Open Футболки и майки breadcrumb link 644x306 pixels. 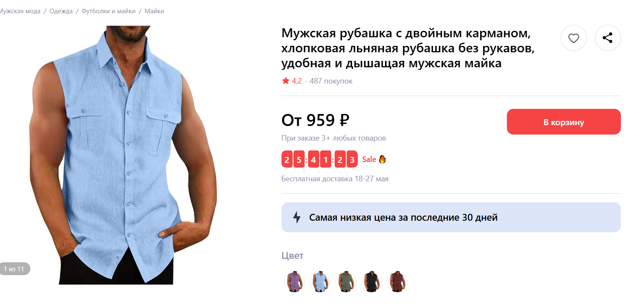(108, 11)
